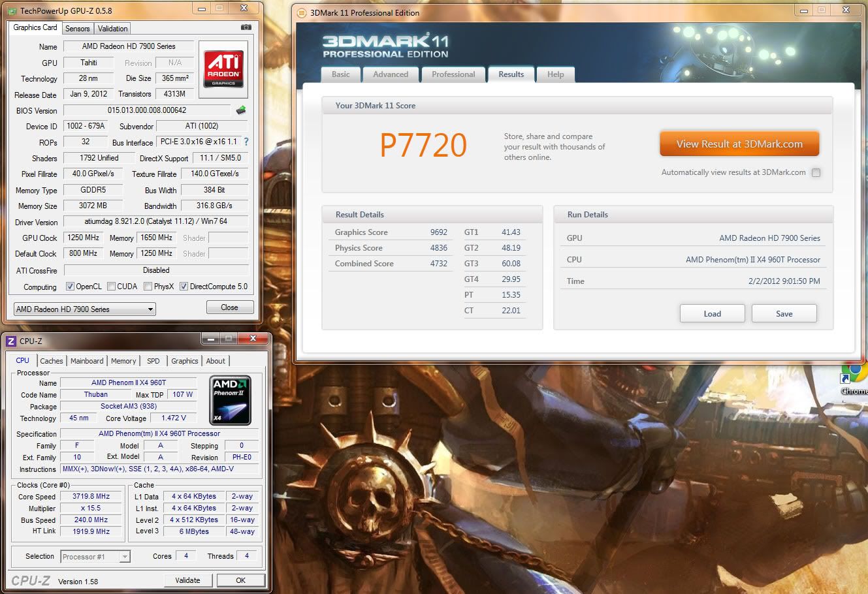Viewport: 868px width, 594px height.
Task: Click the Texture Fillrate 140.0 GTexel/s value
Action: (214, 174)
